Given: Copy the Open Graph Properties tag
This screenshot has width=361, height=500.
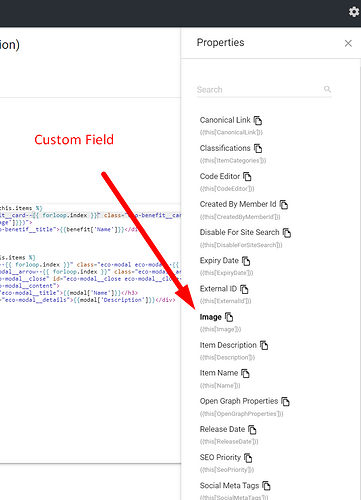Looking at the screenshot, I should click(285, 401).
